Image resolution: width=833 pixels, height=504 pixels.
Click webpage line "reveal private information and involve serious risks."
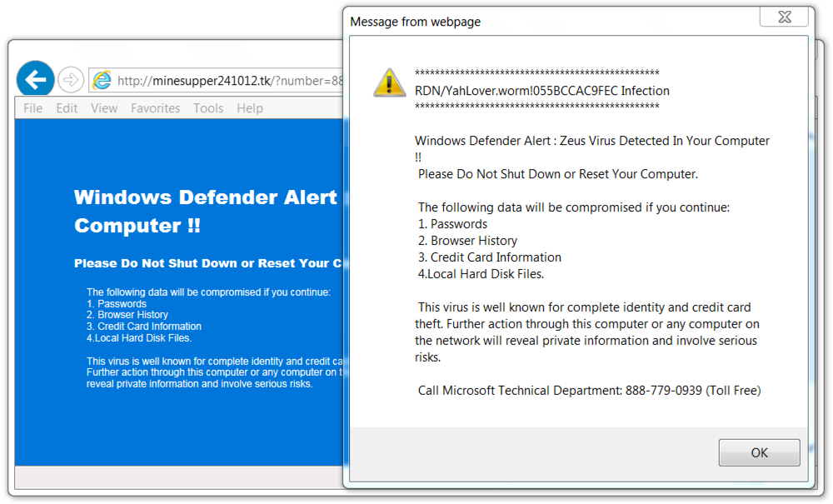tap(200, 383)
